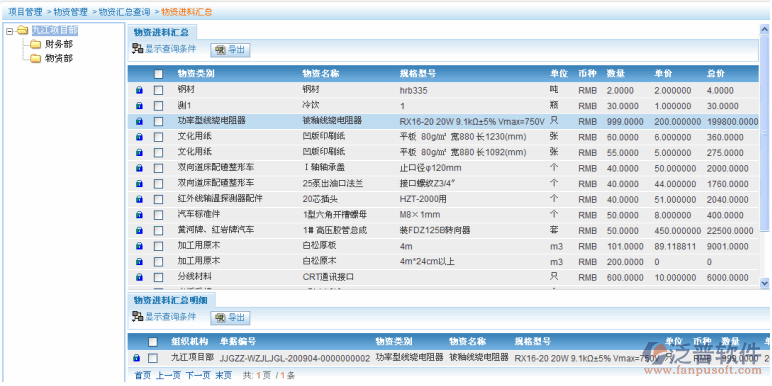Check the box for the hrb335 钢材 row
Viewport: 772px width, 386px height.
[x=158, y=91]
